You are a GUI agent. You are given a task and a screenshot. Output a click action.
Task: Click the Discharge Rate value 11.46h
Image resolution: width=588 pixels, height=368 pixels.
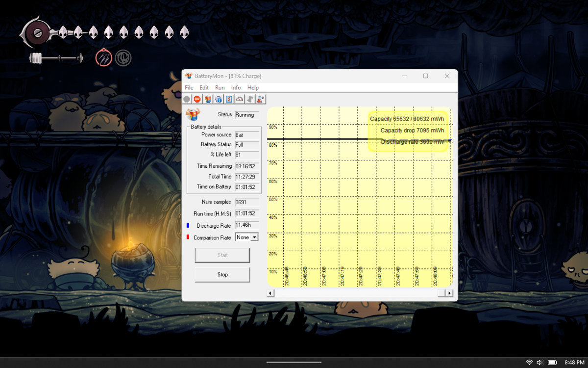pos(246,225)
